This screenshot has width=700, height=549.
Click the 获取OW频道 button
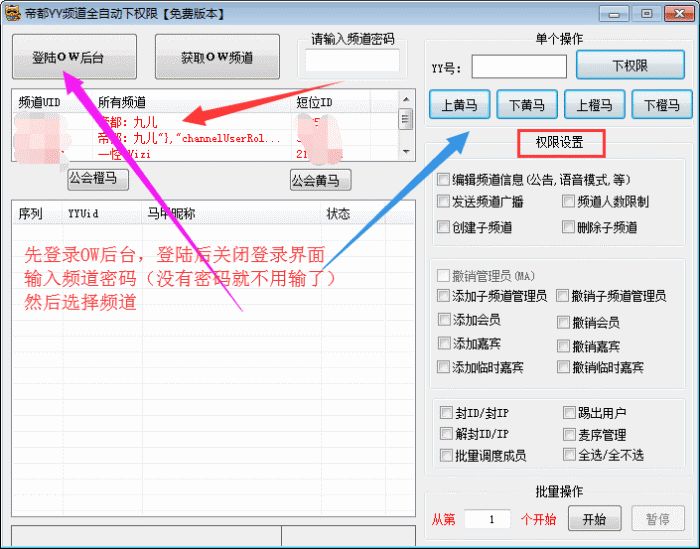coord(217,57)
